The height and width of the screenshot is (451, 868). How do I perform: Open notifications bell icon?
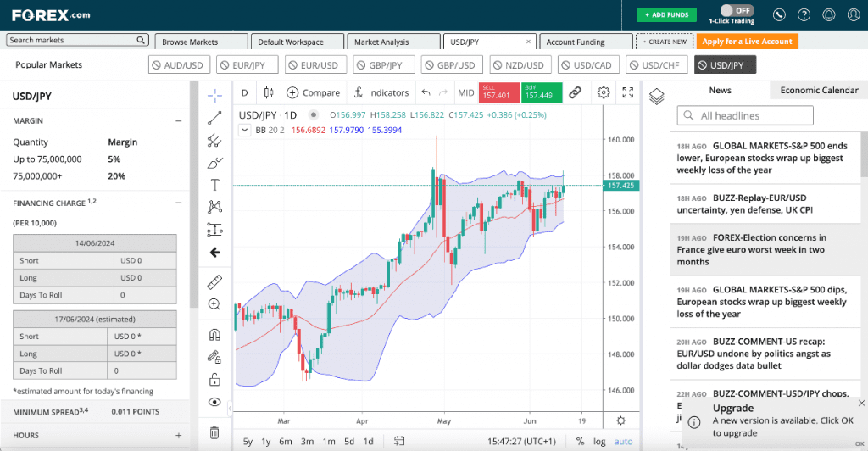pos(829,15)
